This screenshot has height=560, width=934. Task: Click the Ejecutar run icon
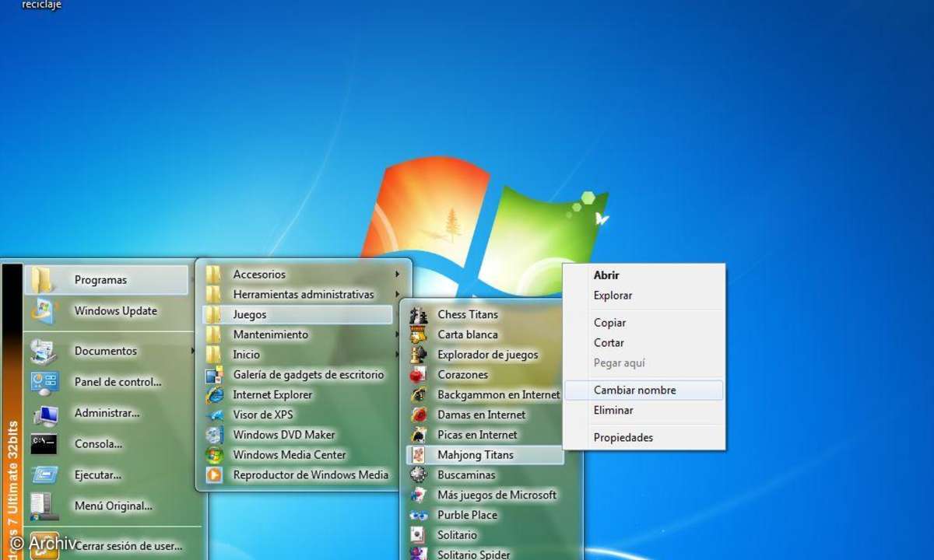pyautogui.click(x=44, y=475)
